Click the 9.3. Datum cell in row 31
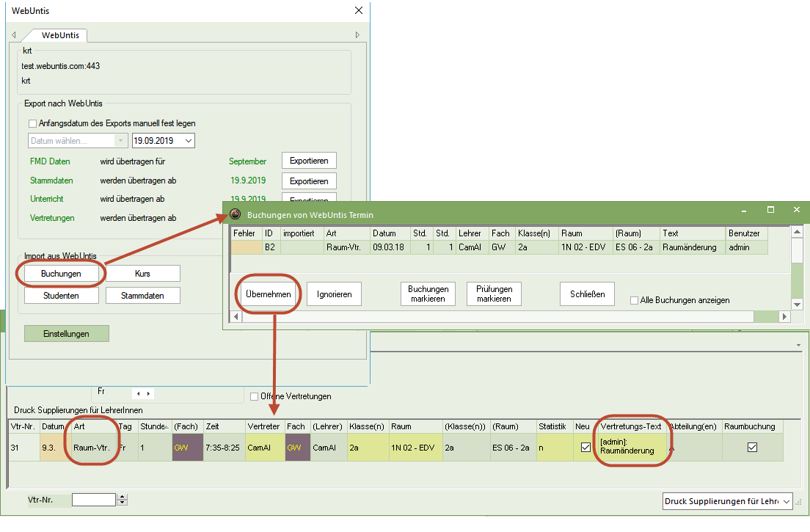Screen dimensions: 810x532 [55, 448]
